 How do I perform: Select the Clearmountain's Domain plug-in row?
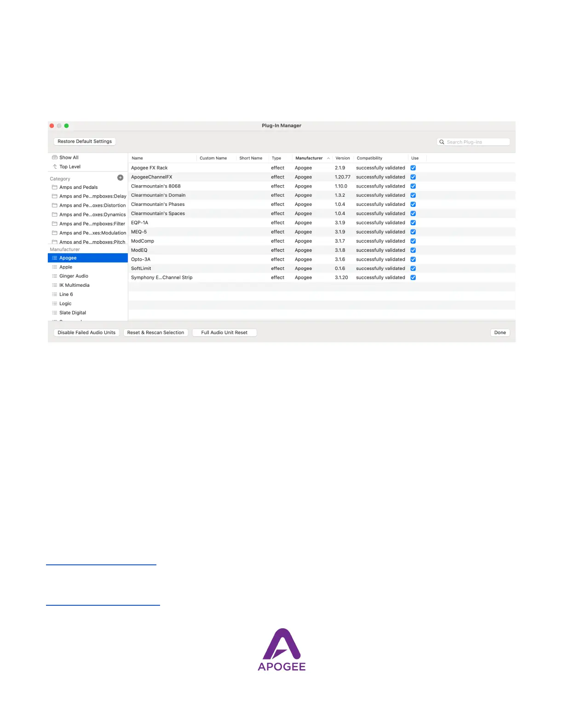158,195
